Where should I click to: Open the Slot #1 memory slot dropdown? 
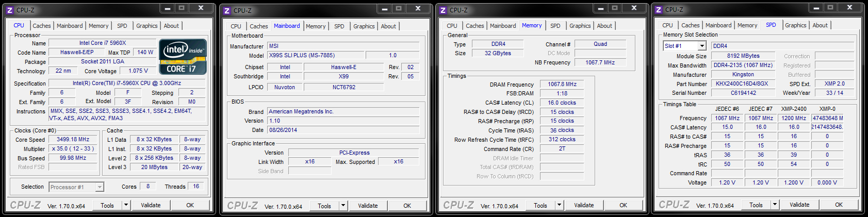pyautogui.click(x=684, y=46)
